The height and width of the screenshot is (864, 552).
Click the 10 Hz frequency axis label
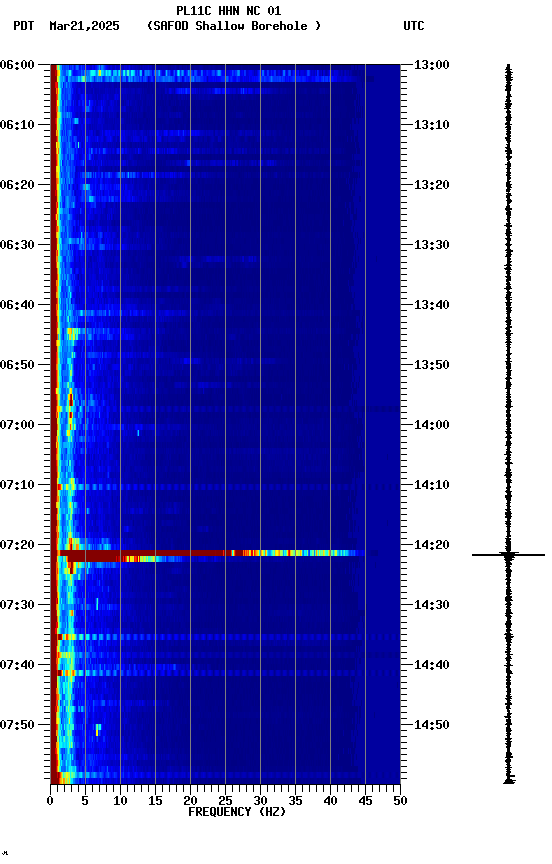click(x=120, y=801)
